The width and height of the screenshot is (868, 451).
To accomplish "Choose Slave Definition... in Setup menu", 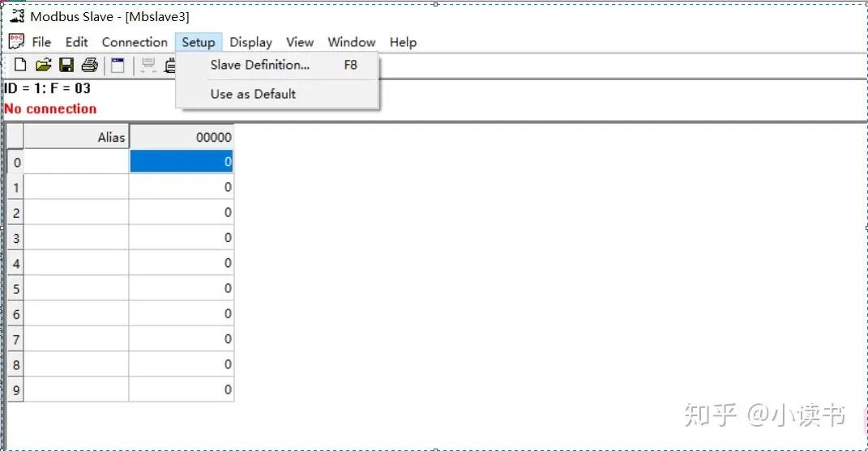I will point(277,65).
